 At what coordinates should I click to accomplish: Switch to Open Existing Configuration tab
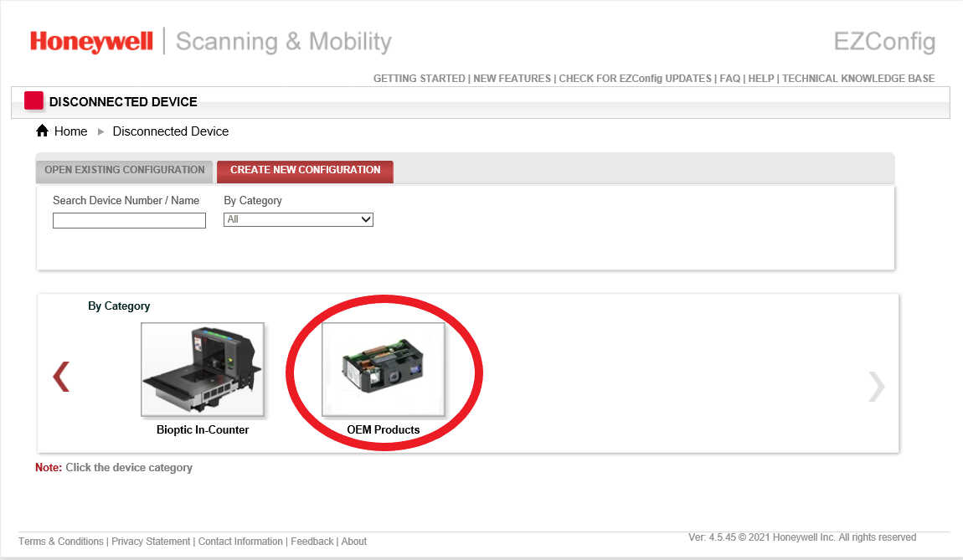[x=125, y=170]
